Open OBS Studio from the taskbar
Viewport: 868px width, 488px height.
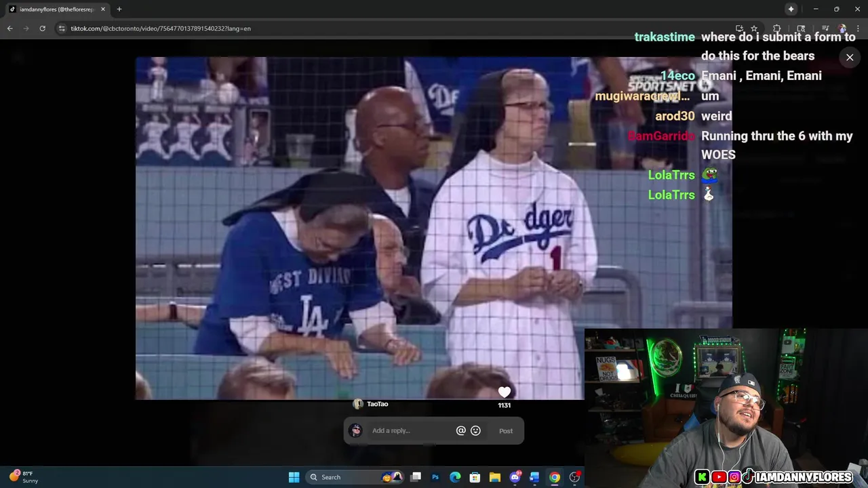574,477
